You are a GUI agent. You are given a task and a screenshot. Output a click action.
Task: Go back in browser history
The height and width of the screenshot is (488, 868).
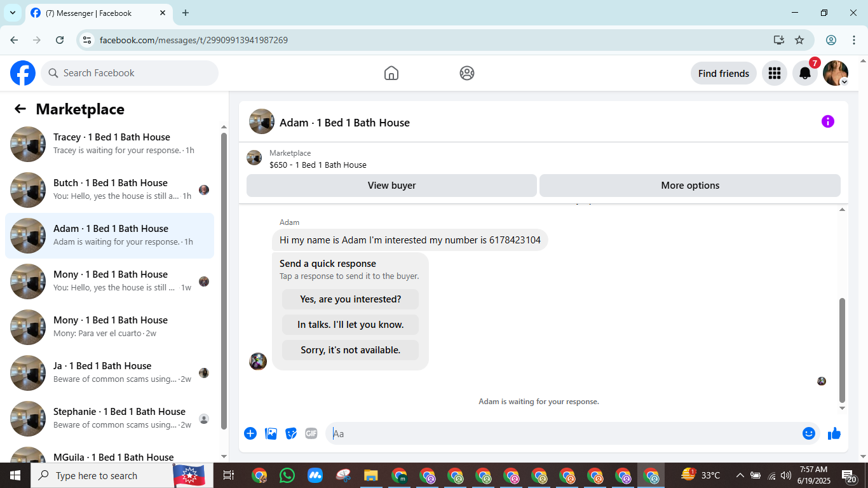14,40
